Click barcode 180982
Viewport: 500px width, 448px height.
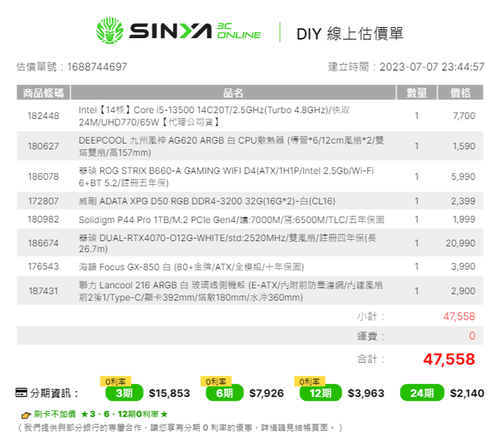click(43, 219)
